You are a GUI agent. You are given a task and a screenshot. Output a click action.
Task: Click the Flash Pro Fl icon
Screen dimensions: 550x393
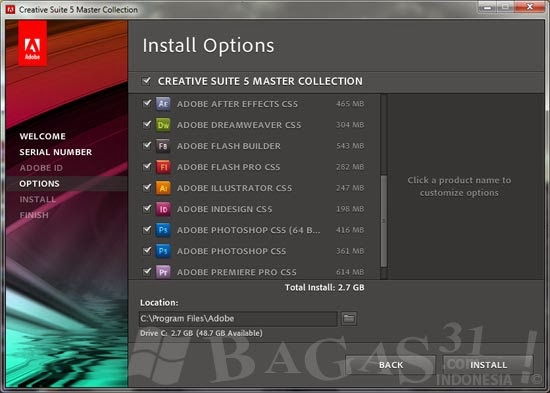[163, 167]
